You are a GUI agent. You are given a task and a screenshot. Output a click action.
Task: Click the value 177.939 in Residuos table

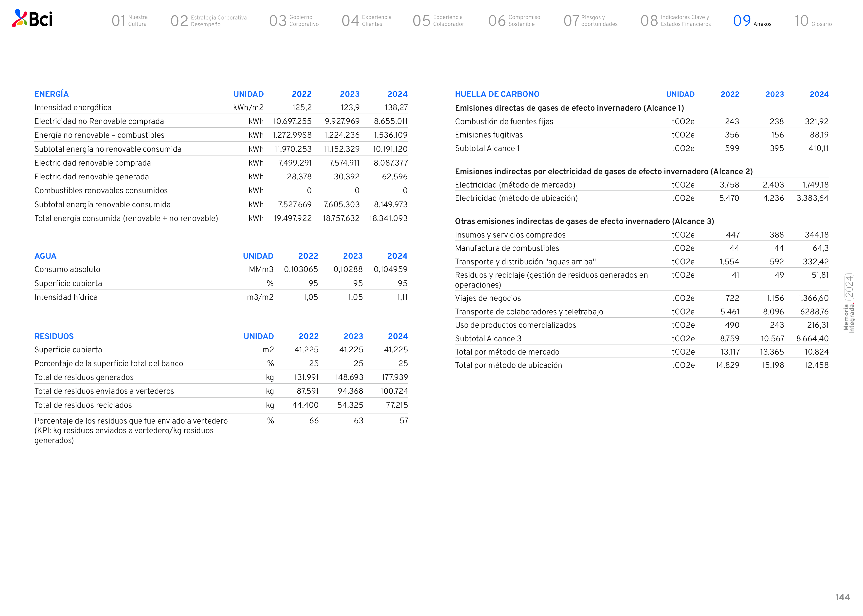click(395, 377)
